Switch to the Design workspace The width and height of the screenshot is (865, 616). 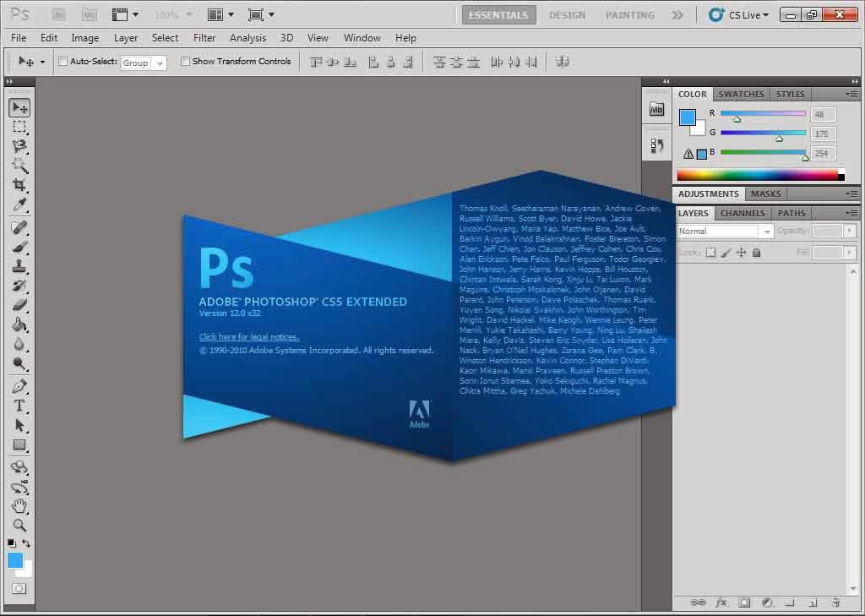pyautogui.click(x=567, y=15)
